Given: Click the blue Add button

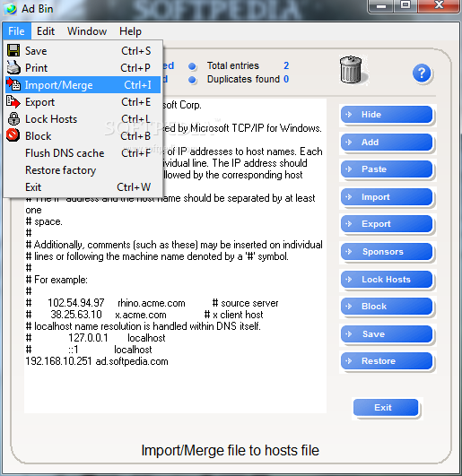Looking at the screenshot, I should pyautogui.click(x=387, y=142).
